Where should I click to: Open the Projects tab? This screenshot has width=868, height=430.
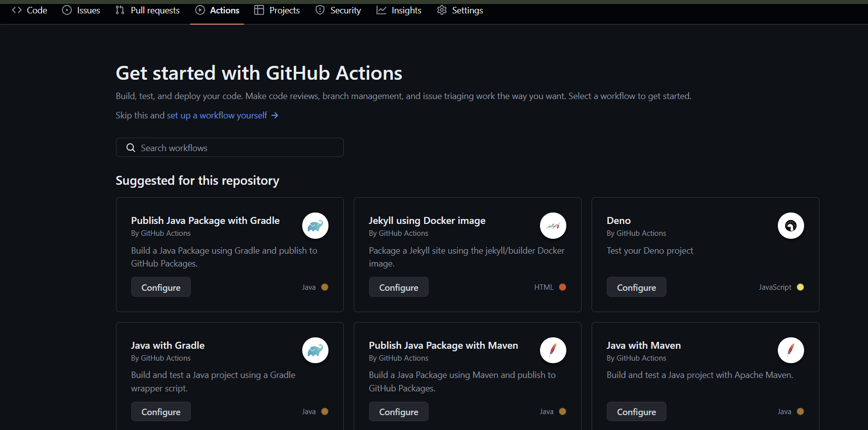(x=277, y=10)
